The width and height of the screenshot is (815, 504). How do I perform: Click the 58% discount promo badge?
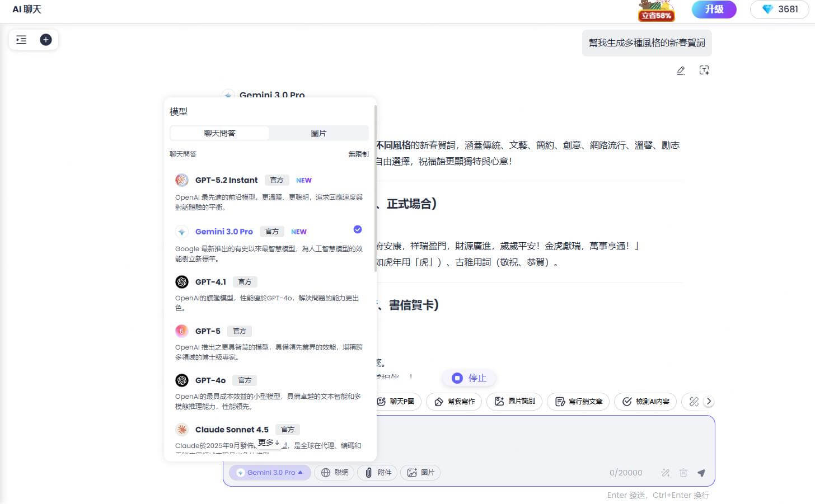pyautogui.click(x=656, y=11)
